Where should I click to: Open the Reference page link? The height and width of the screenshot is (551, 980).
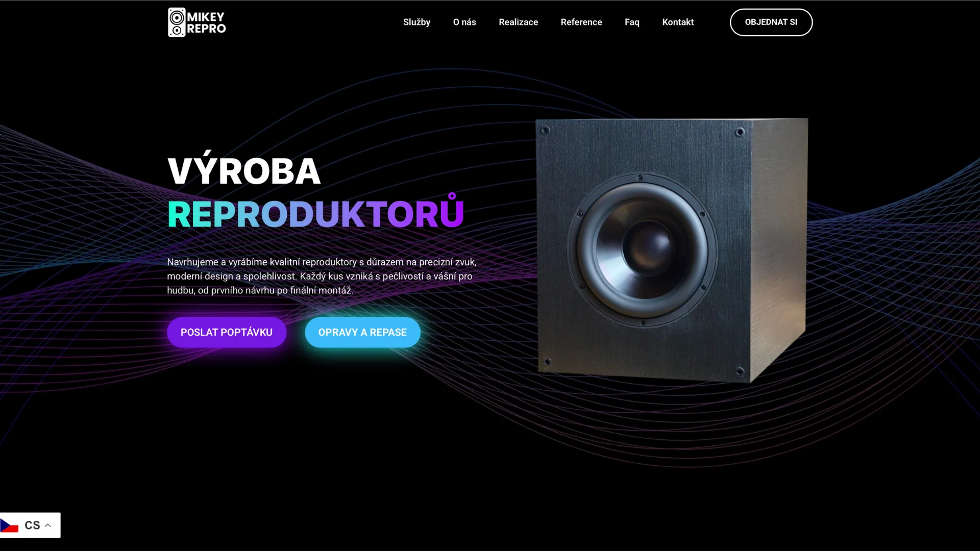(581, 22)
